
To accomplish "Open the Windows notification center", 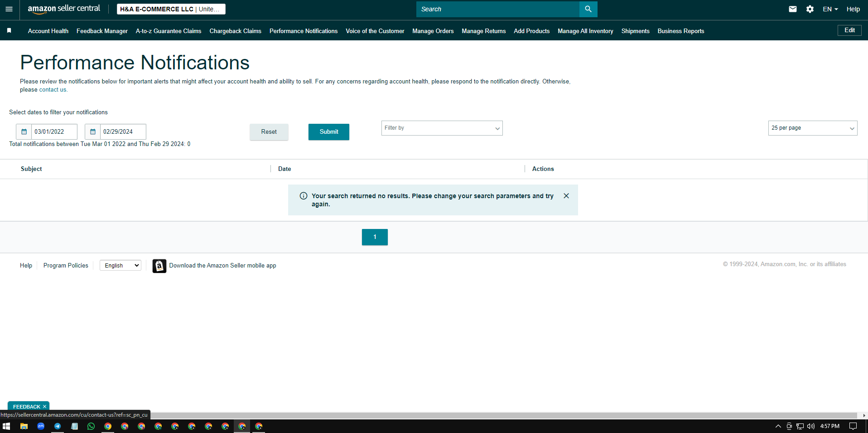I will [853, 426].
